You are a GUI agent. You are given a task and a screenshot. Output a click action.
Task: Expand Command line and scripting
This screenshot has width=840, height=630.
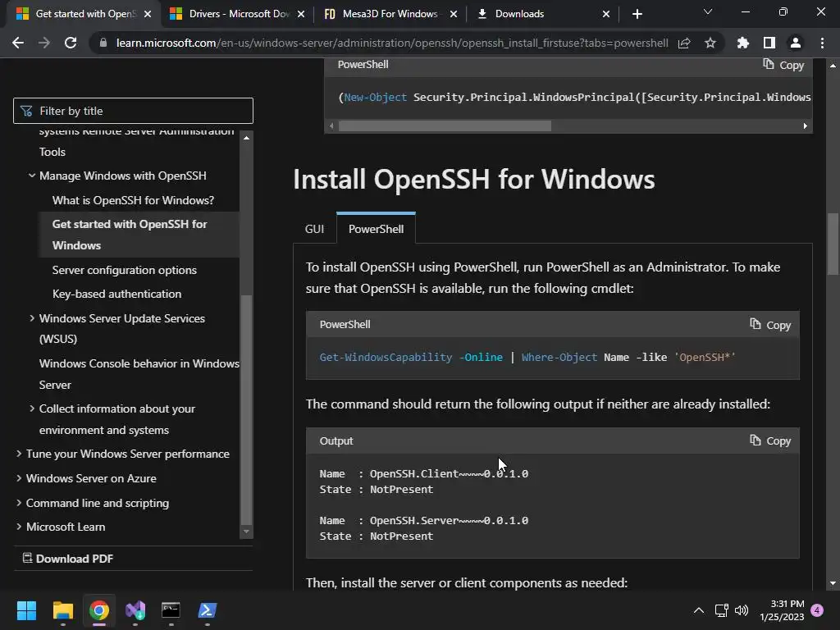19,503
